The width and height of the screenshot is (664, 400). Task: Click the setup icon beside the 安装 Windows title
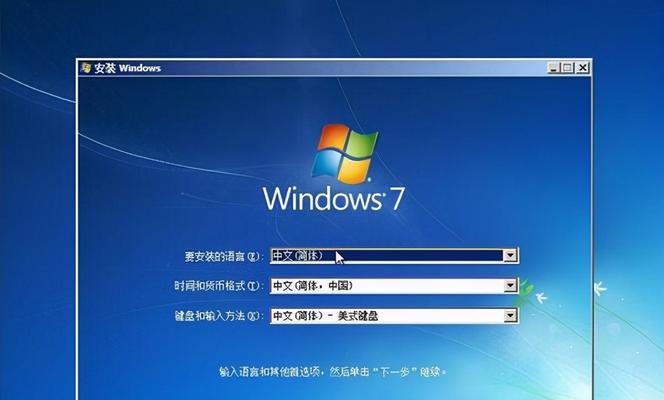coord(86,68)
